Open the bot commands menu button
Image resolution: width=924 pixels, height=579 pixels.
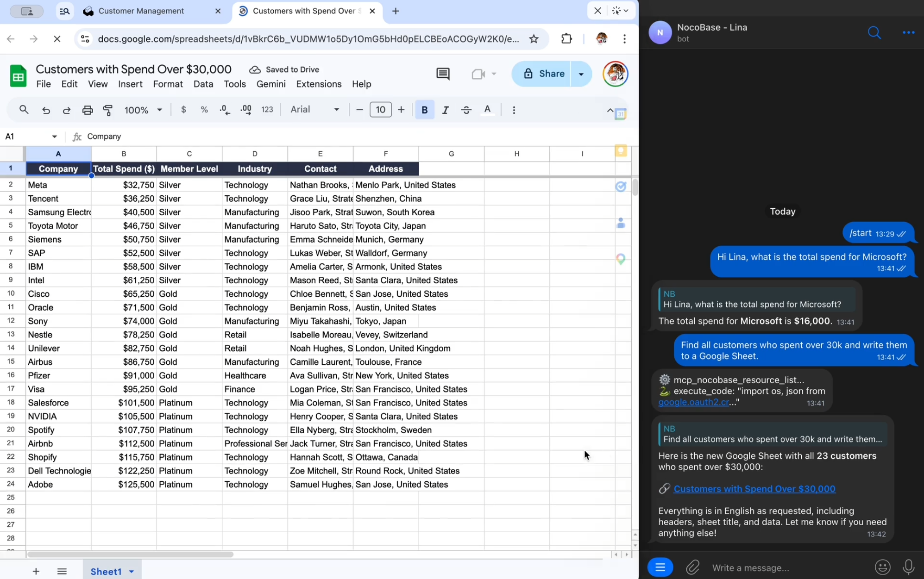[x=660, y=567]
